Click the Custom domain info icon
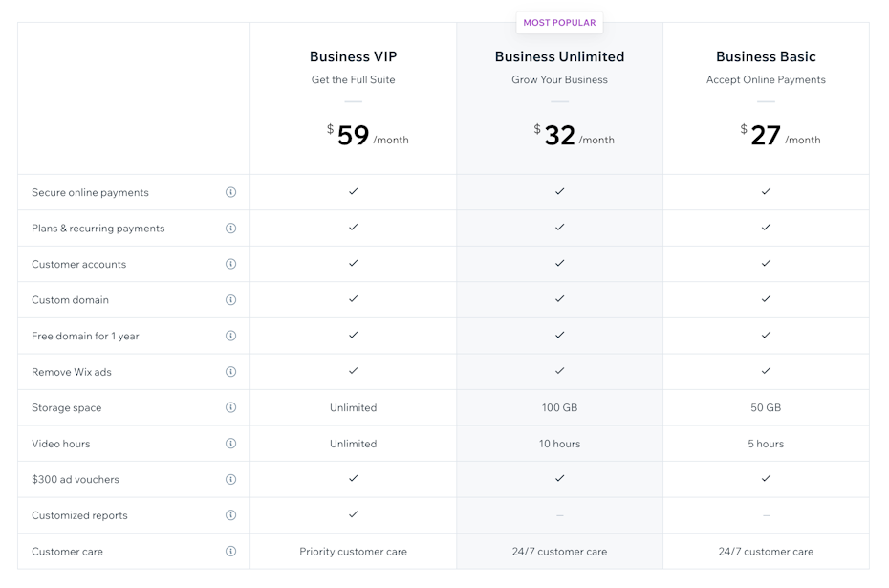 (230, 299)
